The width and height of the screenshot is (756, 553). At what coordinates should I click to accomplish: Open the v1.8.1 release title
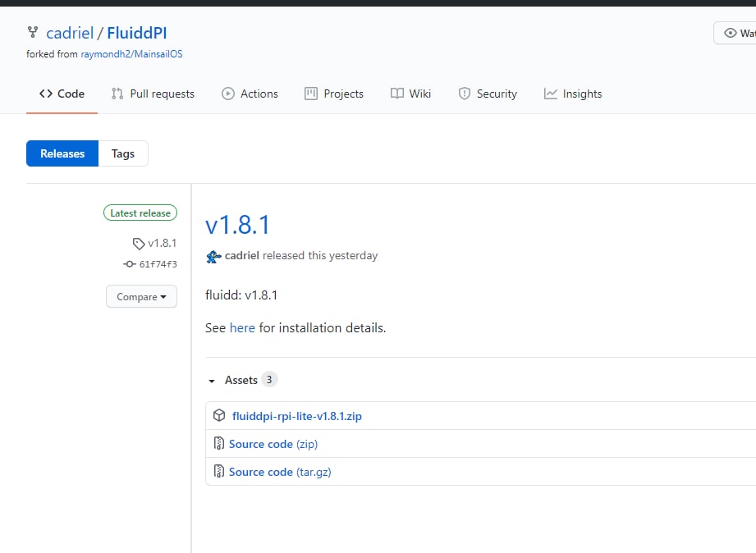click(238, 225)
